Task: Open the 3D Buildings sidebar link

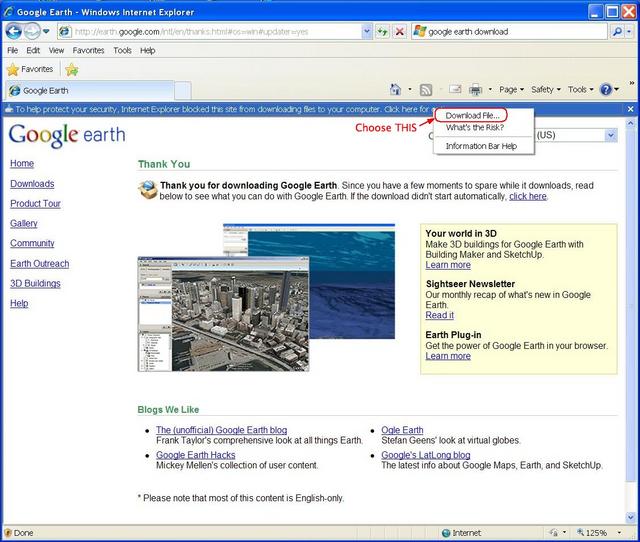Action: click(35, 284)
